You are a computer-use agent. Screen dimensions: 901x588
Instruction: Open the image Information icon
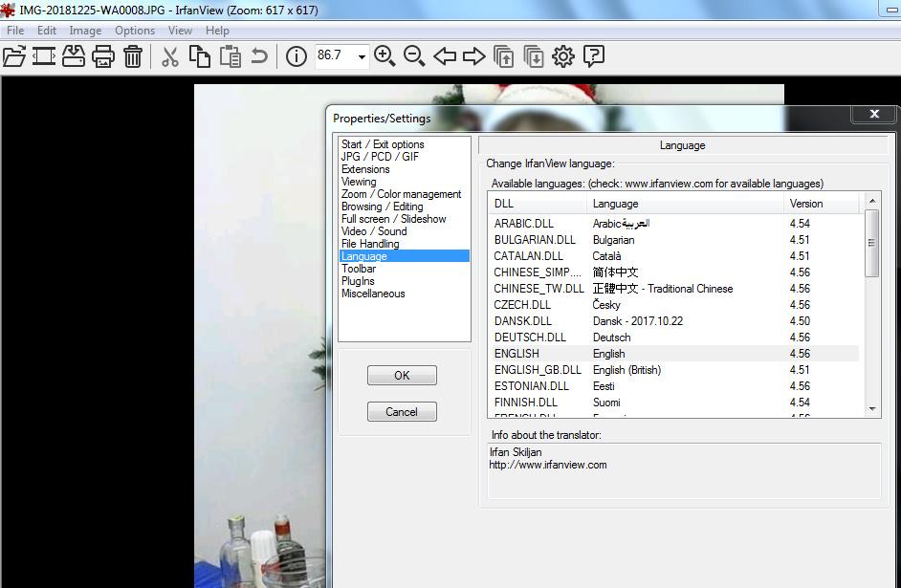[296, 56]
